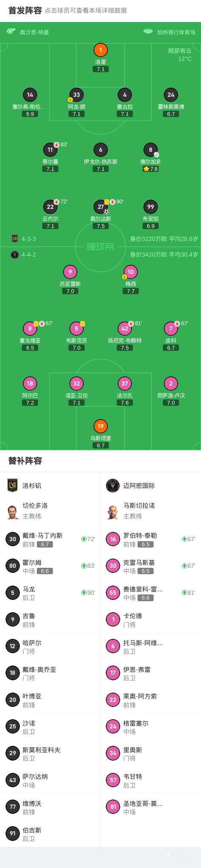Tap goalkeeper 洛里 number 1 badge
Image resolution: width=201 pixels, height=868 pixels.
coord(100,50)
